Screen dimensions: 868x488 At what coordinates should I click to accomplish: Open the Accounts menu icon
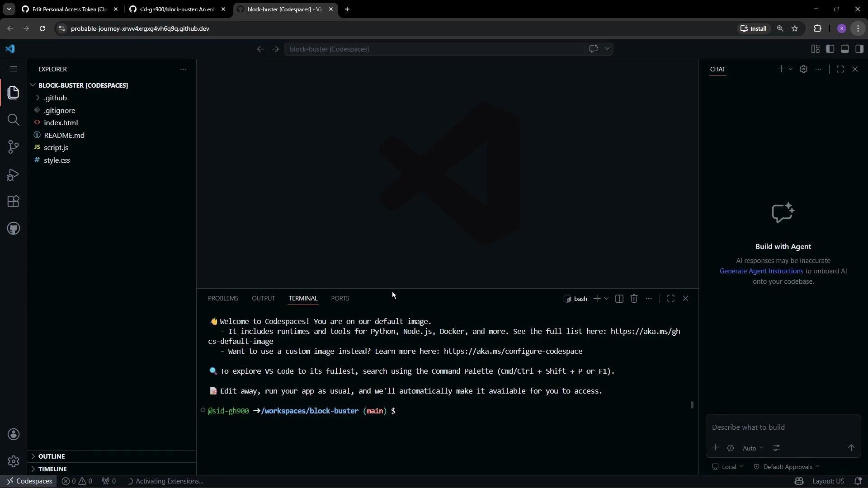[x=14, y=434]
